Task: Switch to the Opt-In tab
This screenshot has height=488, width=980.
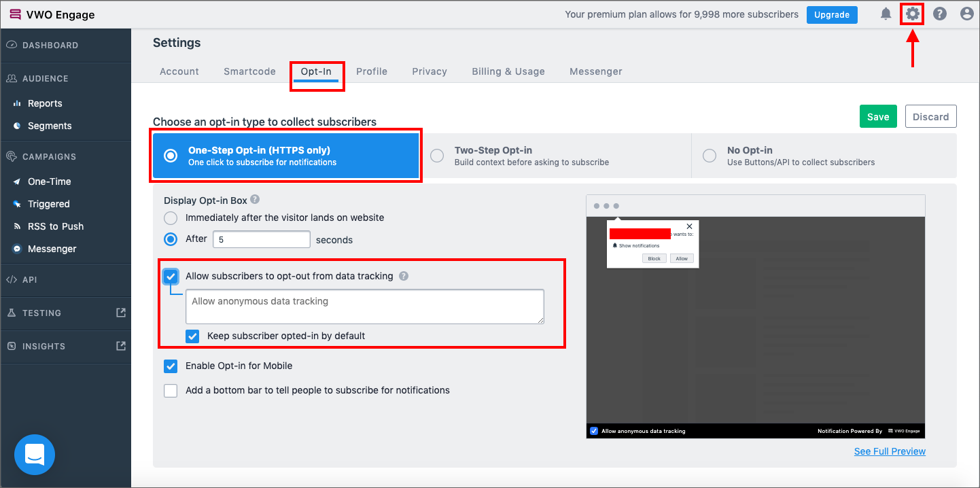Action: pos(316,71)
